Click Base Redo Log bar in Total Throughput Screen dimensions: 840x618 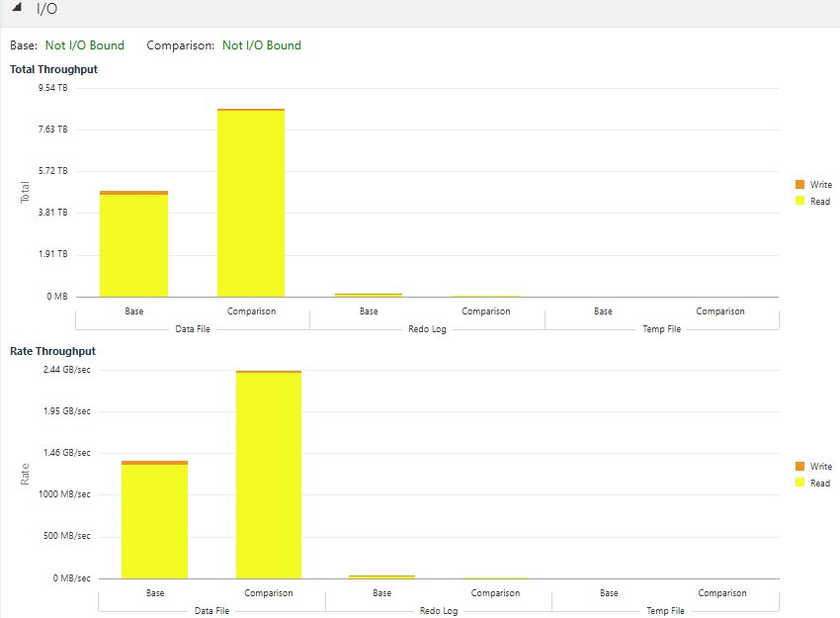click(x=369, y=295)
